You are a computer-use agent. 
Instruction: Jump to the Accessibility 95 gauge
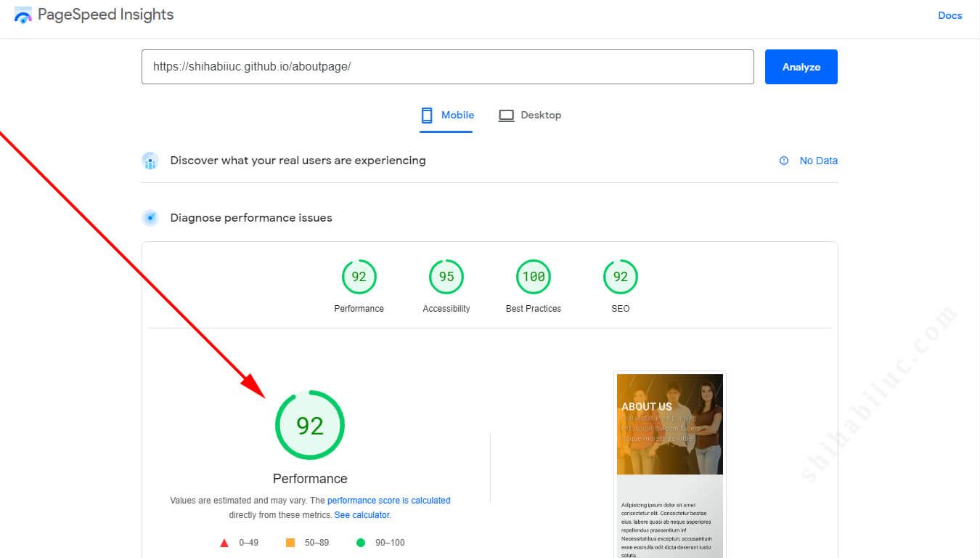[446, 277]
